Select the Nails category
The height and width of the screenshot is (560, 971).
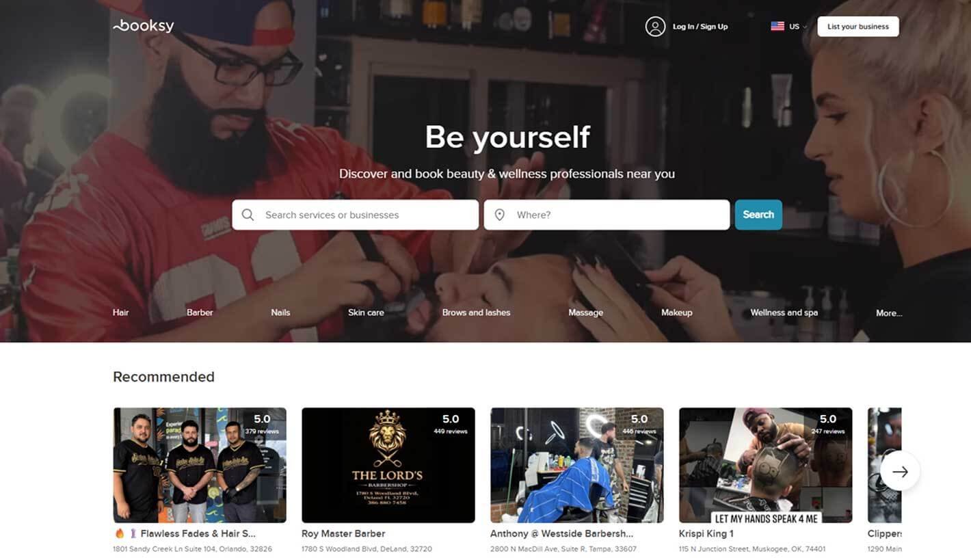pyautogui.click(x=280, y=312)
